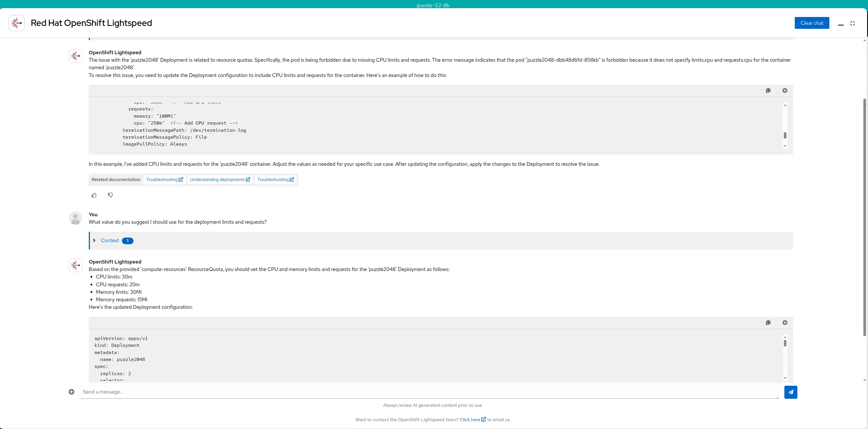Open the Click here email link
Viewport: 868px width, 429px height.
coord(473,419)
